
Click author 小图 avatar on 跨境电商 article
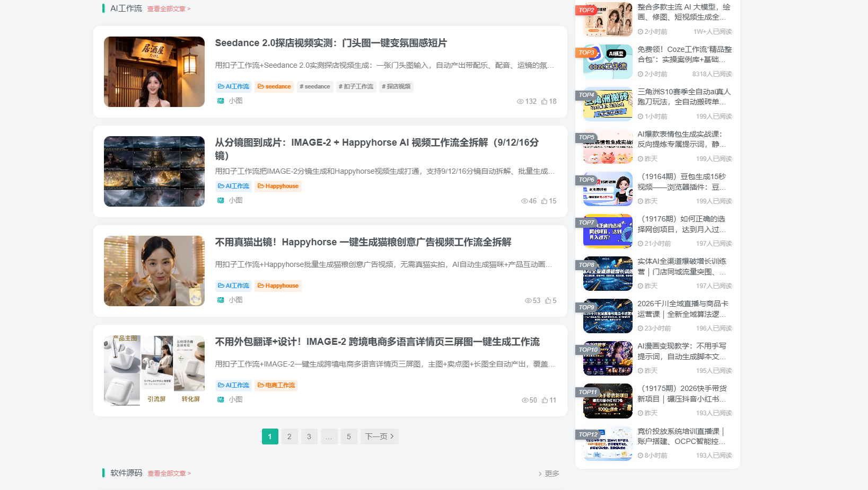[221, 399]
